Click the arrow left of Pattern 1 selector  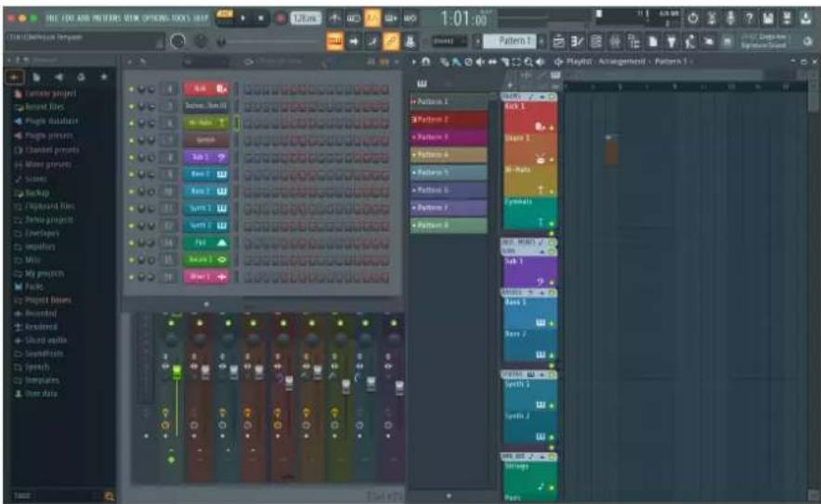tap(477, 41)
